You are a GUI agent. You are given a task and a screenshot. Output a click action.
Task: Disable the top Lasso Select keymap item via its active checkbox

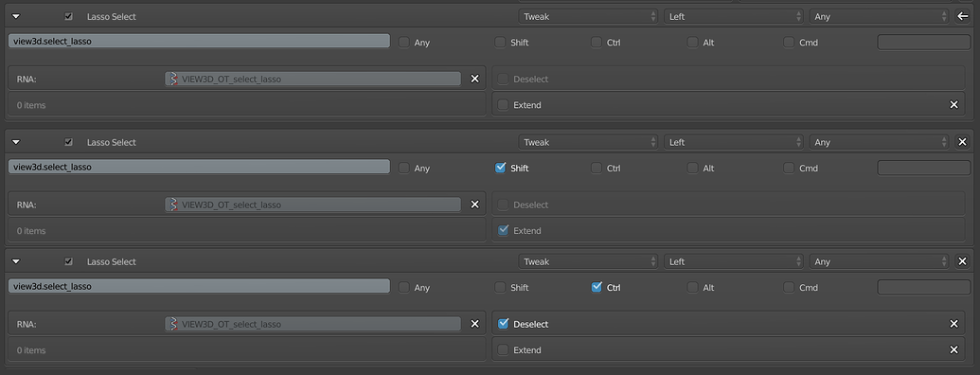[x=69, y=17]
